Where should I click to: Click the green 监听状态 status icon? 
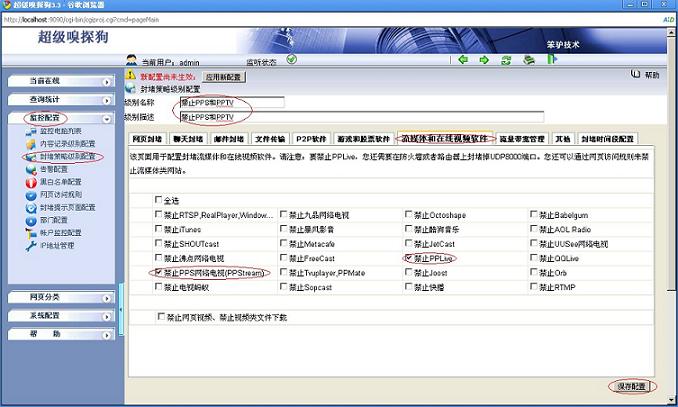point(291,59)
